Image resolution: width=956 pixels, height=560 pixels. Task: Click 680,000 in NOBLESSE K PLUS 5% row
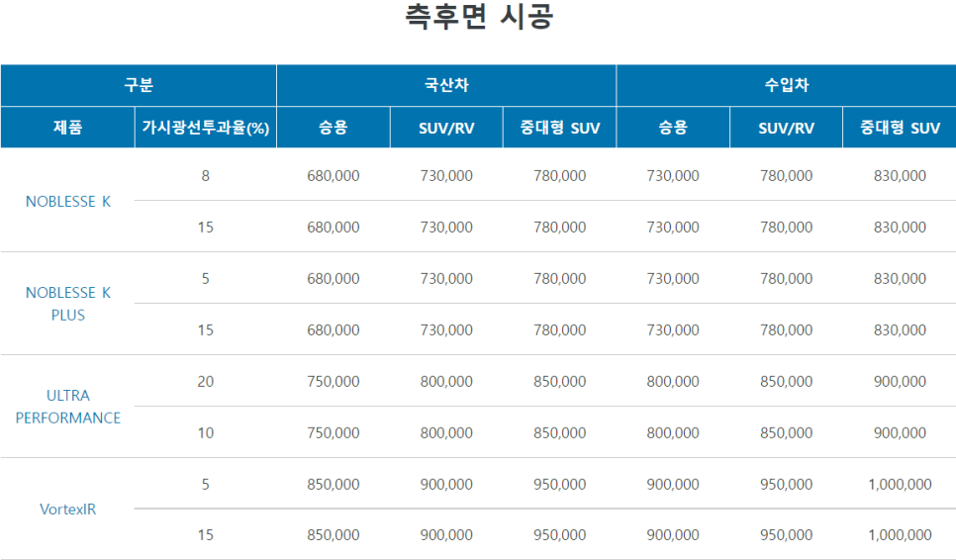(334, 279)
